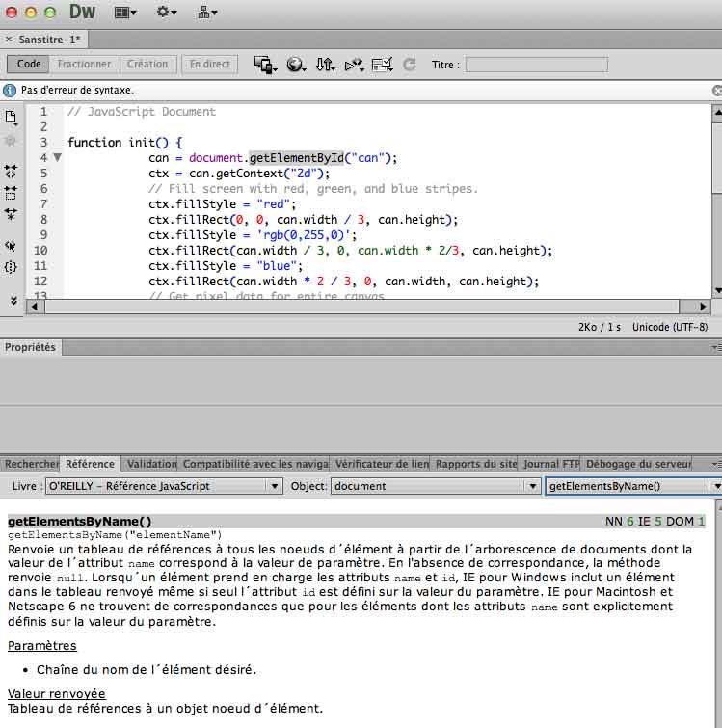Click the W3C validation icon

coord(354,65)
